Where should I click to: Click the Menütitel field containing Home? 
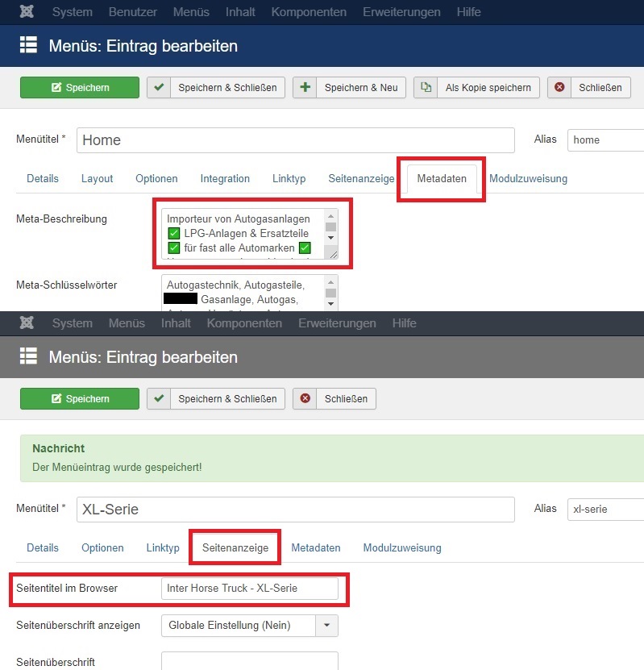(295, 140)
